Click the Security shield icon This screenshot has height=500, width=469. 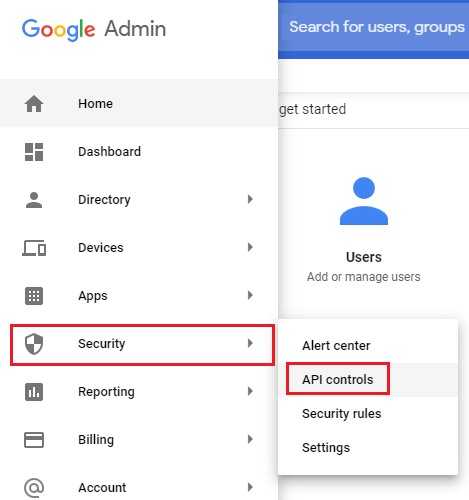[x=34, y=344]
